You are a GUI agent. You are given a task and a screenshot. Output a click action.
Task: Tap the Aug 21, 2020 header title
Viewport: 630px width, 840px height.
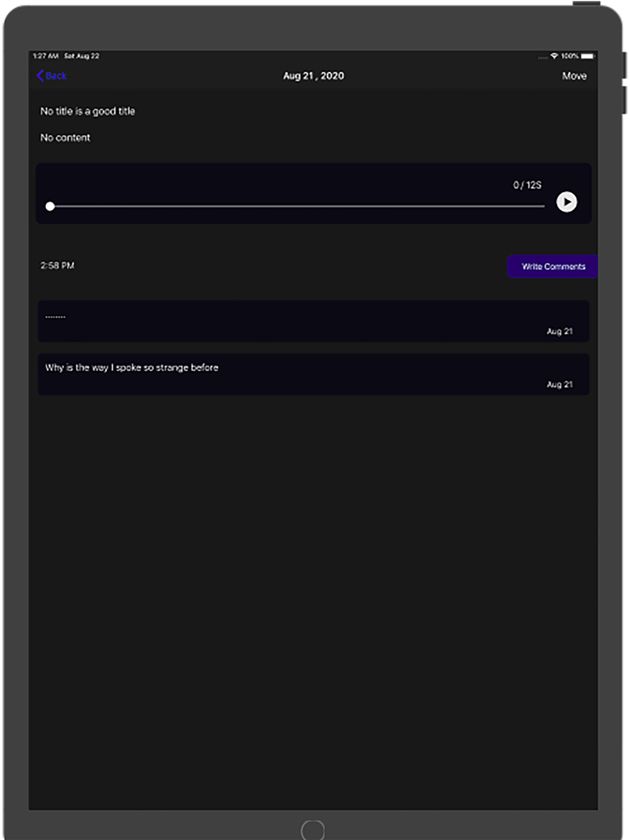(314, 76)
